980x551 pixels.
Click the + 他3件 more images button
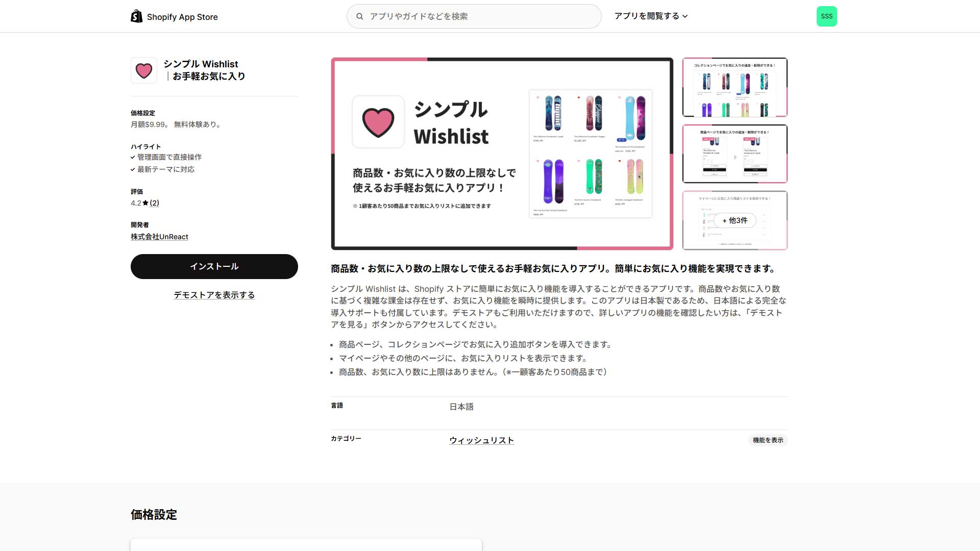coord(735,220)
